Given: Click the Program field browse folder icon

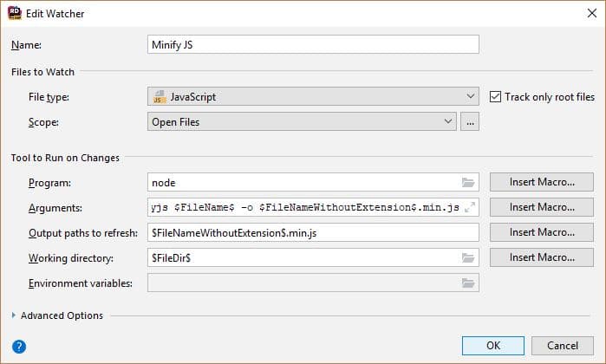Looking at the screenshot, I should [x=468, y=183].
